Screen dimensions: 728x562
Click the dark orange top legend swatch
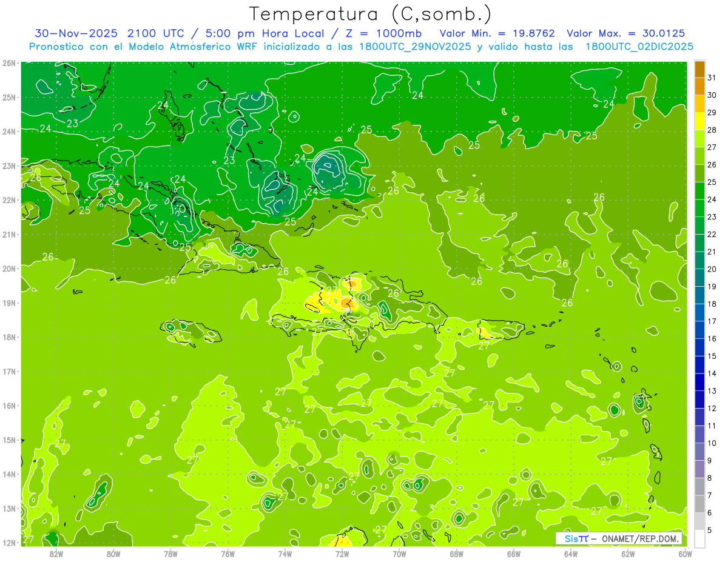[x=699, y=69]
